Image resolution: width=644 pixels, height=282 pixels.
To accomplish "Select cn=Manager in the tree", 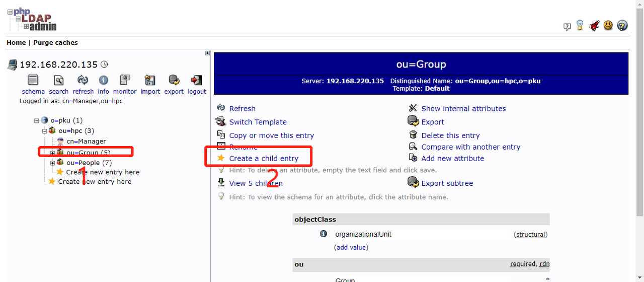I will coord(86,142).
